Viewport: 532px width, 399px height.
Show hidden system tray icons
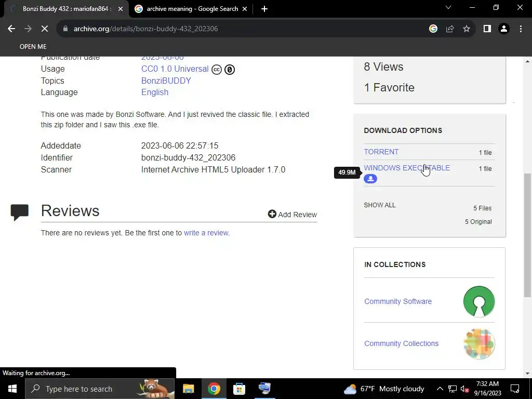(440, 389)
